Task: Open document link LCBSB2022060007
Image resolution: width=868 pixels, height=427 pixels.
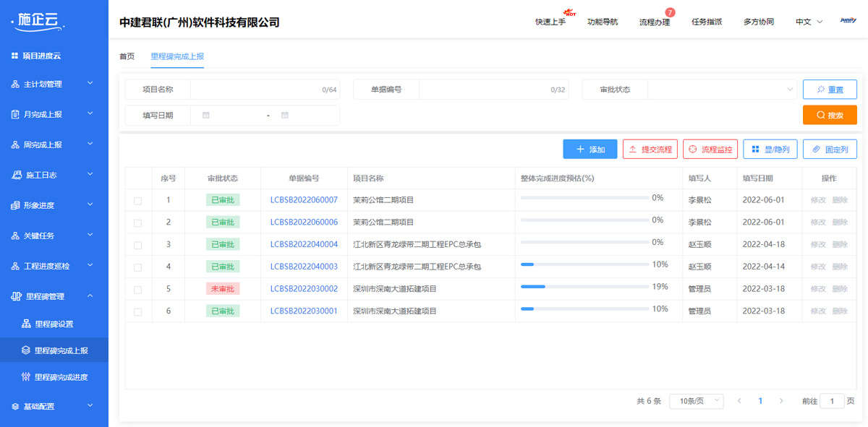Action: (304, 200)
